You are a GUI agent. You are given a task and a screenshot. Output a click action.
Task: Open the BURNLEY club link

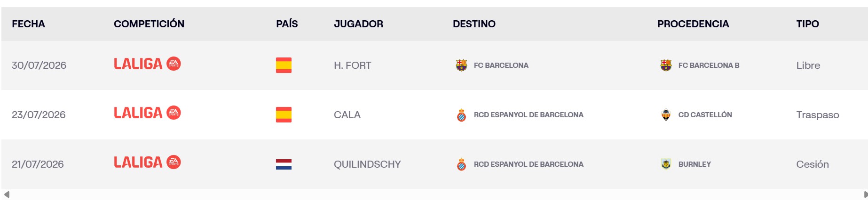coord(694,164)
